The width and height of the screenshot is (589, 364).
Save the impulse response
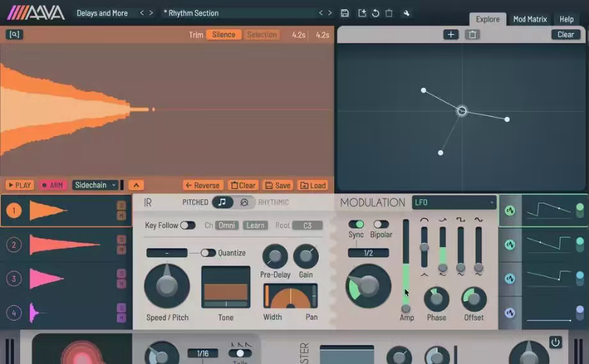[278, 185]
